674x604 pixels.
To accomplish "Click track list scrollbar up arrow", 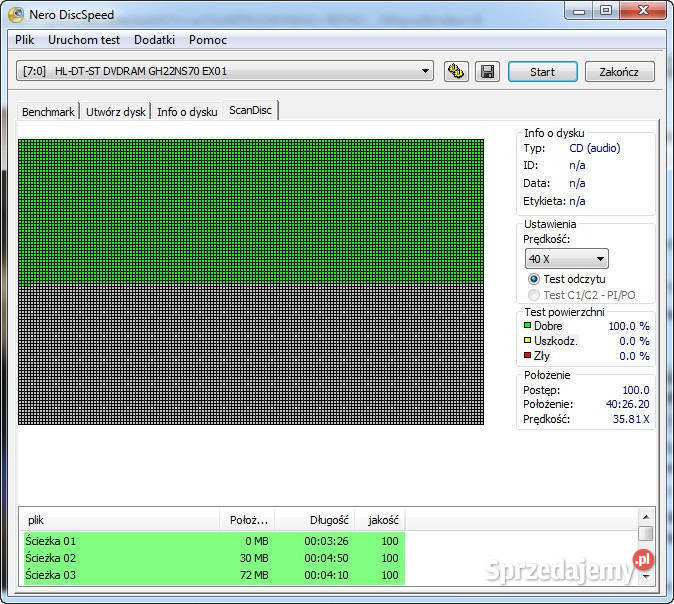I will [646, 517].
